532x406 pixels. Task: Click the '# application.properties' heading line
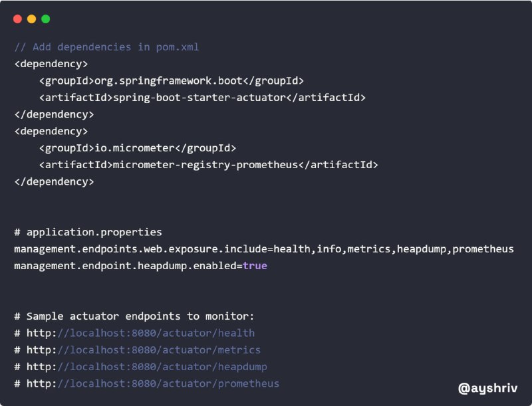88,233
